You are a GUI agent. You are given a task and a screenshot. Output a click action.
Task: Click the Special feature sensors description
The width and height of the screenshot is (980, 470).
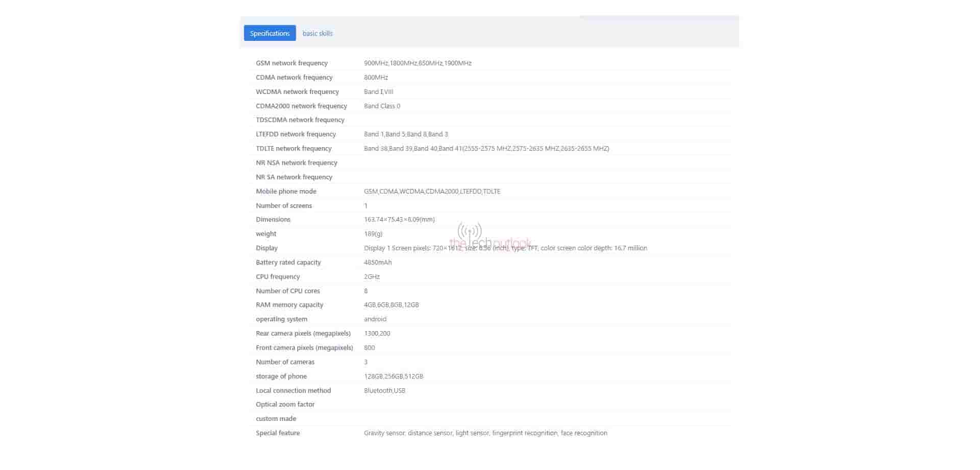(485, 433)
